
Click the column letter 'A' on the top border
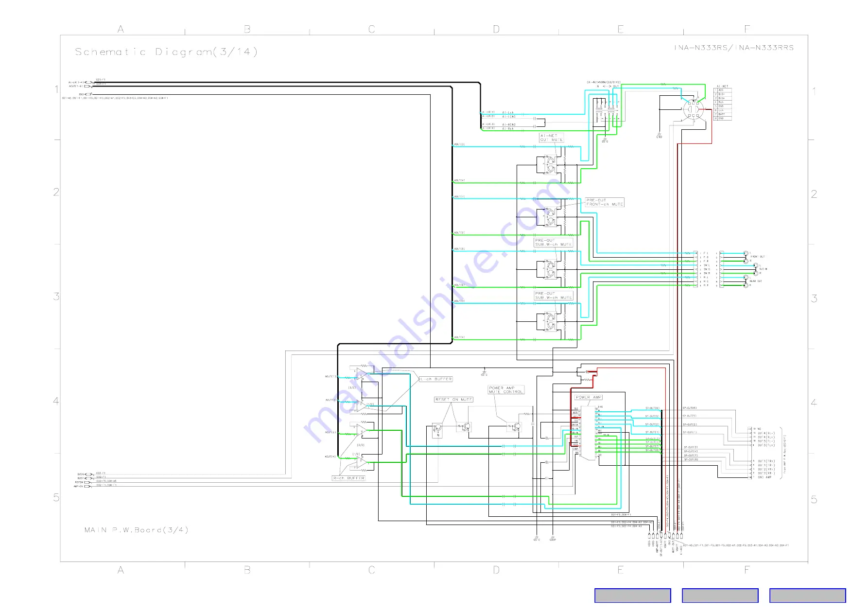(x=121, y=29)
